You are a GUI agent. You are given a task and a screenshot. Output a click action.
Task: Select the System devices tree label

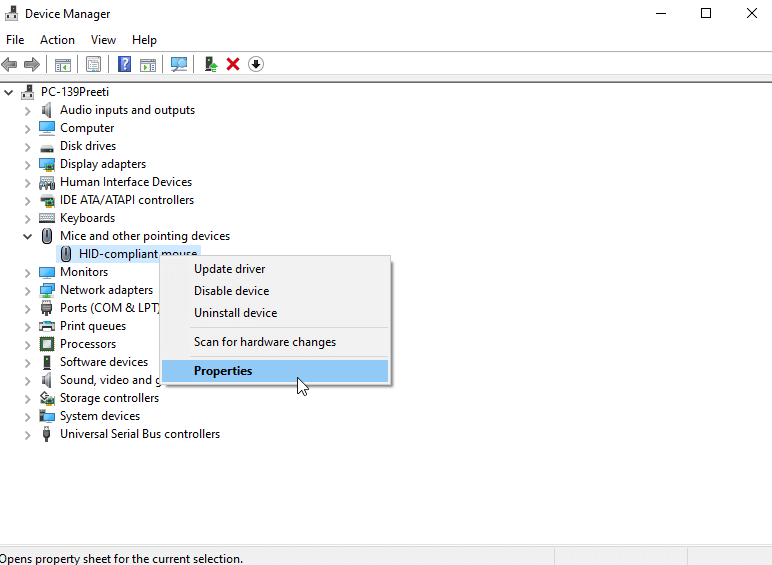100,416
